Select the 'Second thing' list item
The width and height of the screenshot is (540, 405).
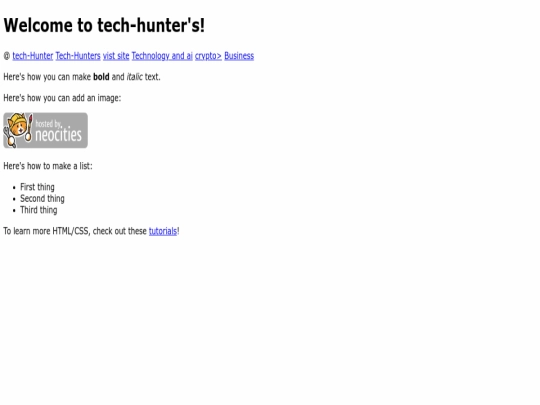pos(42,199)
